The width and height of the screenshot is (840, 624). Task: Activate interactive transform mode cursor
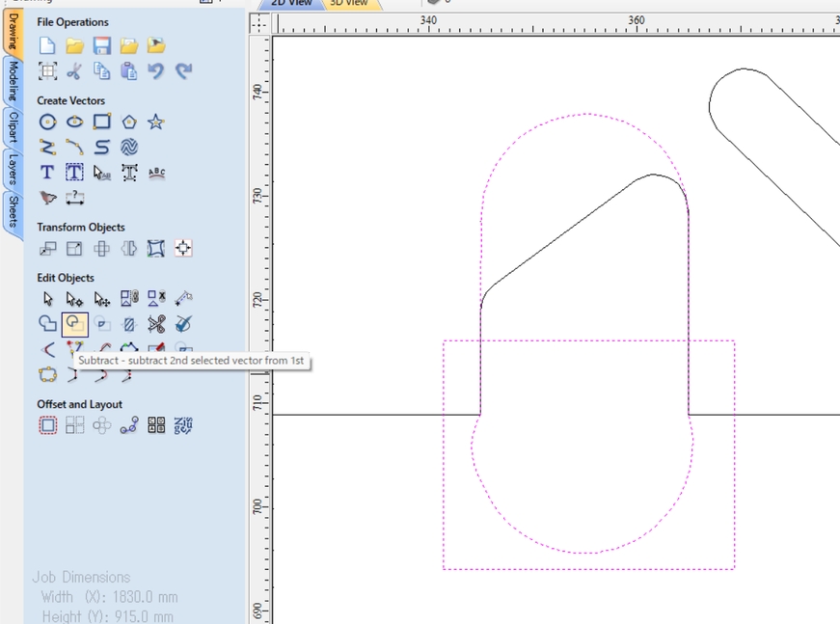(x=102, y=298)
